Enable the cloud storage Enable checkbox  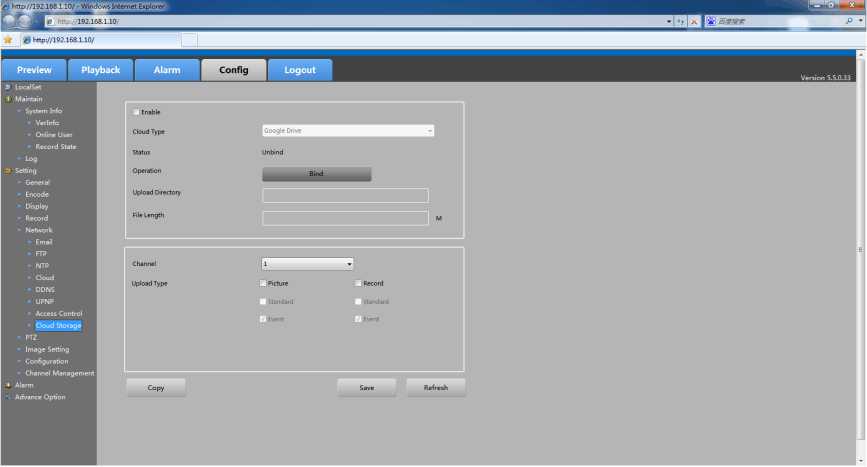(137, 112)
